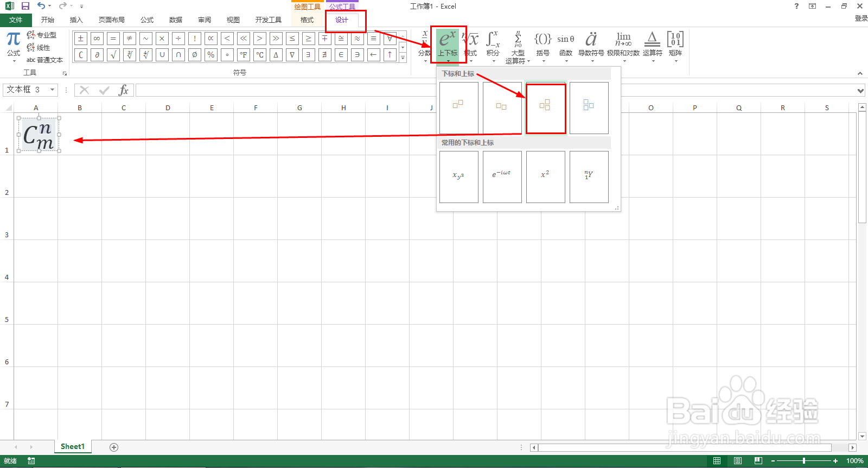Insert the percent symbol
This screenshot has width=868, height=468.
(x=211, y=55)
